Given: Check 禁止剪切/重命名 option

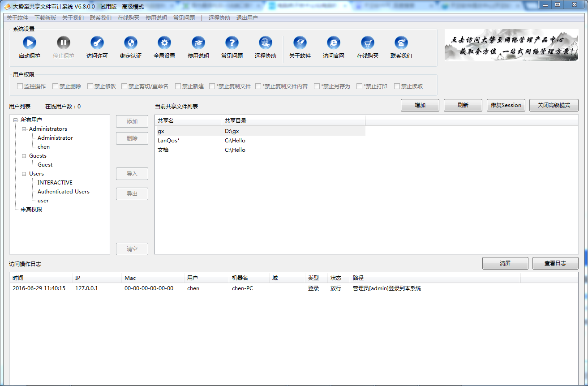Looking at the screenshot, I should point(124,86).
